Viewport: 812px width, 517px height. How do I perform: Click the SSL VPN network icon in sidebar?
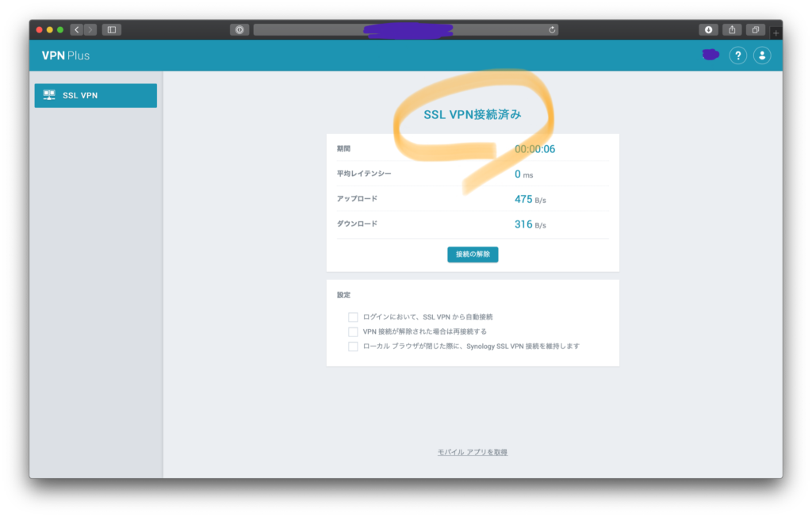tap(49, 95)
